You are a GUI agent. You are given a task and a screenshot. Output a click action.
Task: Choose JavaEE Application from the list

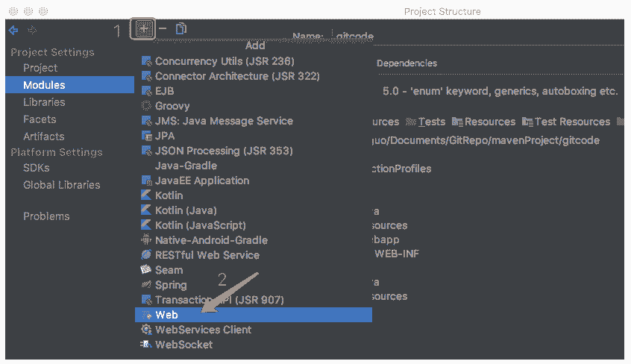click(201, 181)
